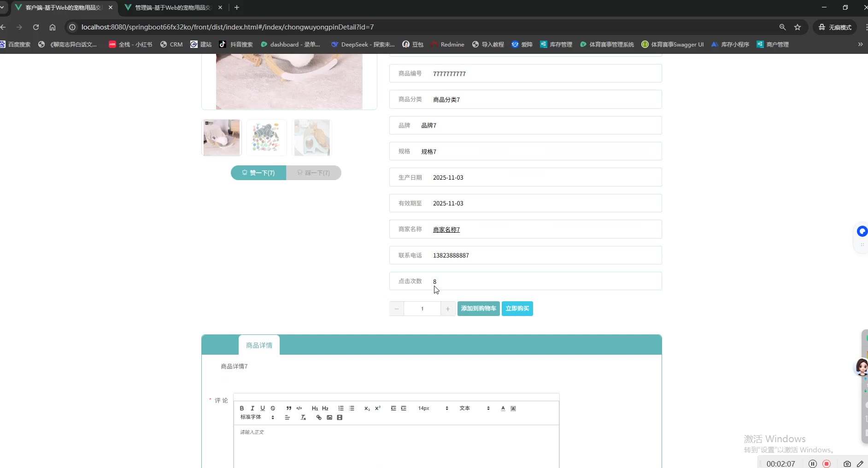Open the 库存管理 bookmark
The height and width of the screenshot is (468, 868).
(556, 44)
